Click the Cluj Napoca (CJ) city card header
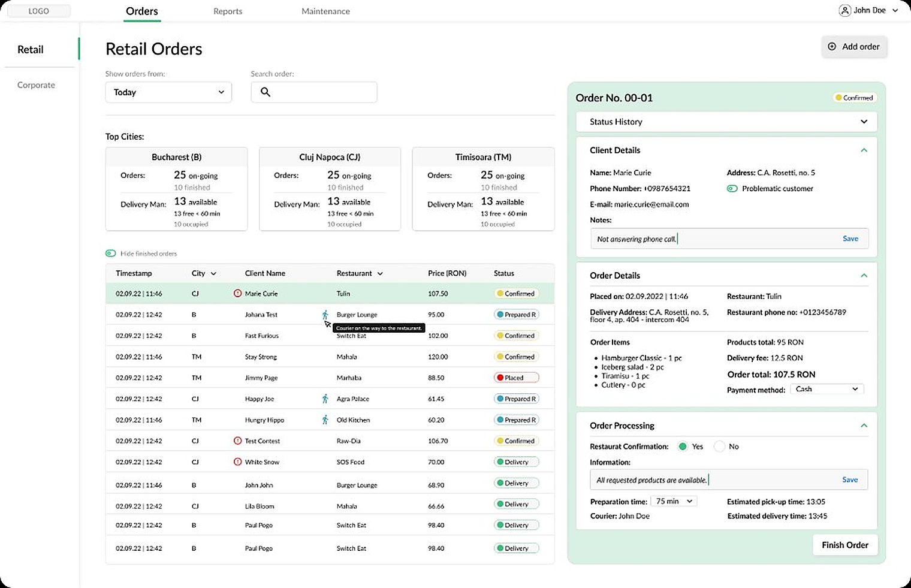 click(x=330, y=157)
